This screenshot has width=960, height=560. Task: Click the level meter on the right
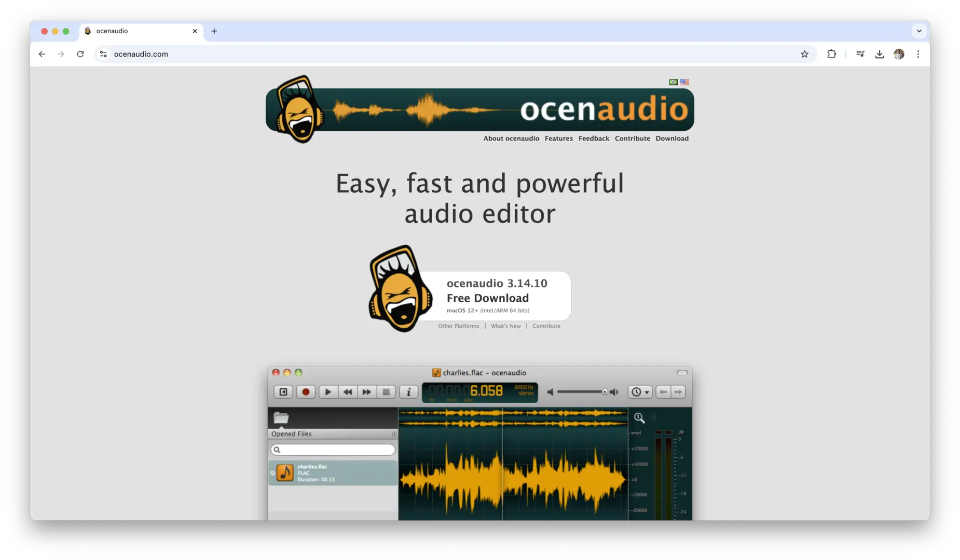(663, 474)
